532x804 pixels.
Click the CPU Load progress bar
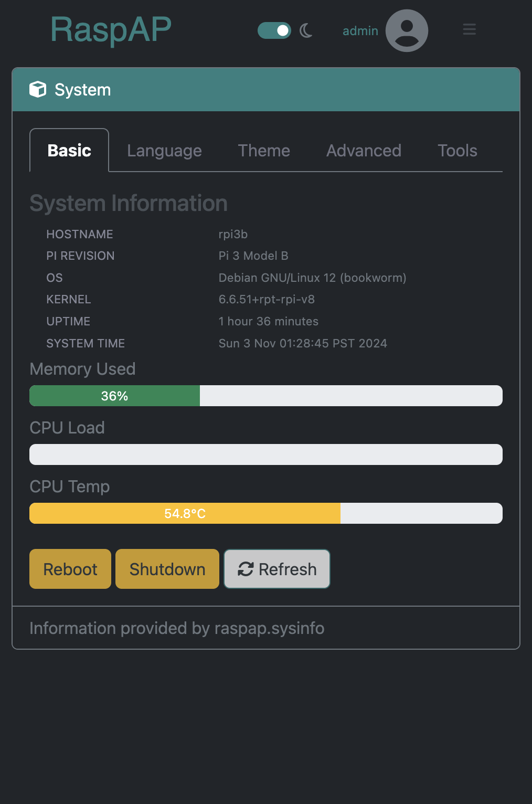[266, 454]
